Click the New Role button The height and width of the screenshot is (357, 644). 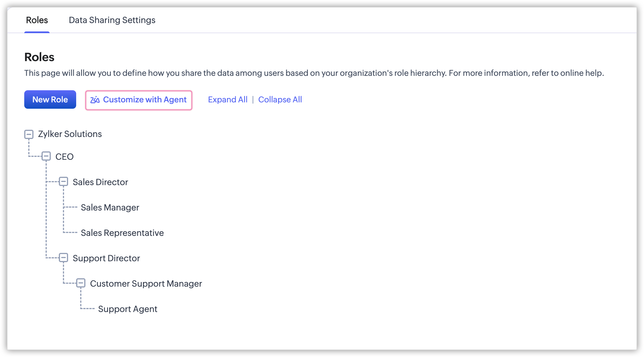pos(50,99)
